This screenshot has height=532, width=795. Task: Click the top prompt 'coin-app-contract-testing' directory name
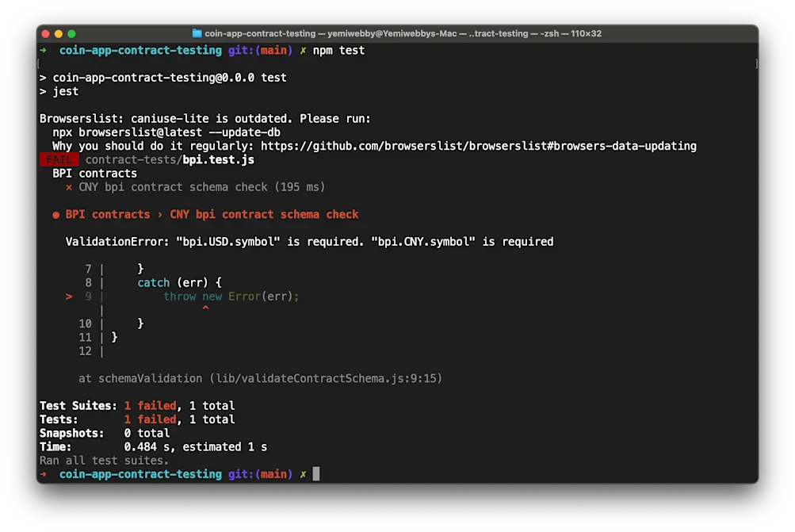[x=140, y=50]
